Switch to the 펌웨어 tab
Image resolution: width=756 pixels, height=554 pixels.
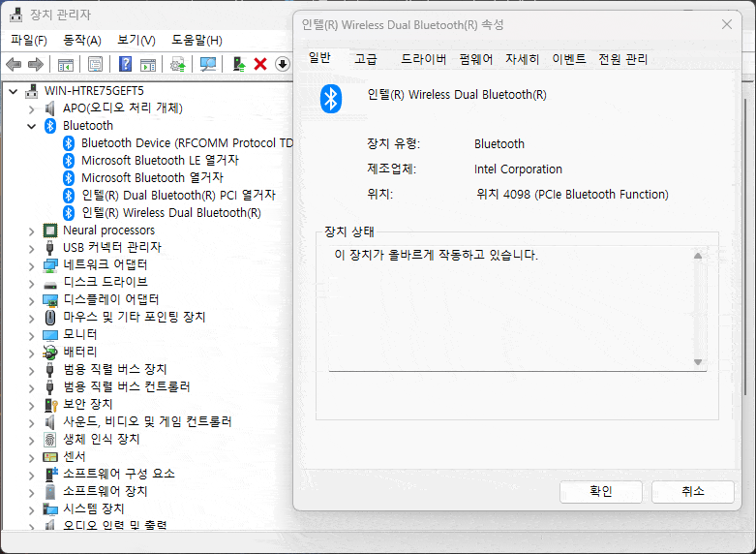click(476, 59)
